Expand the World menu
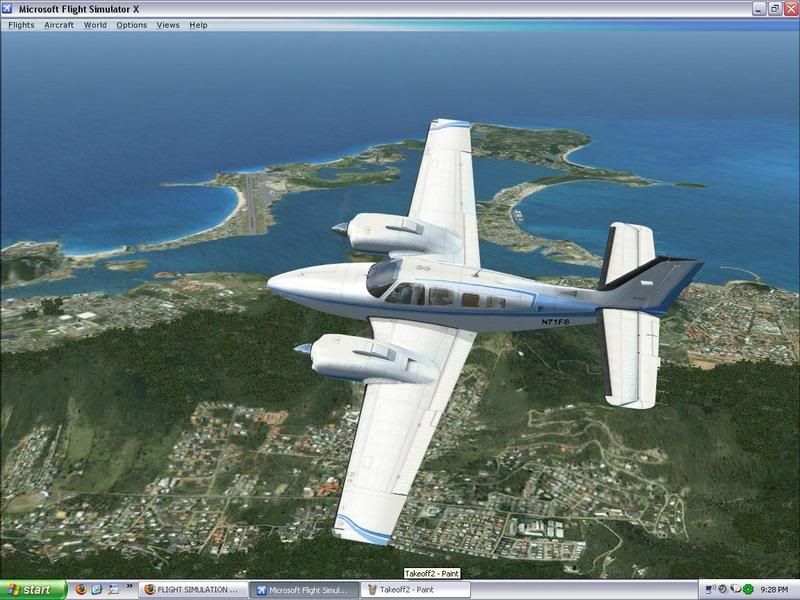Viewport: 800px width, 600px height. 95,25
